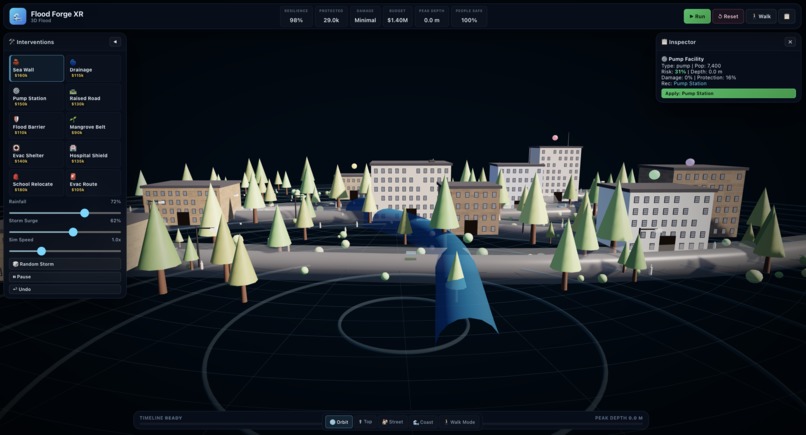806x435 pixels.
Task: Switch to Street camera view
Action: [392, 422]
